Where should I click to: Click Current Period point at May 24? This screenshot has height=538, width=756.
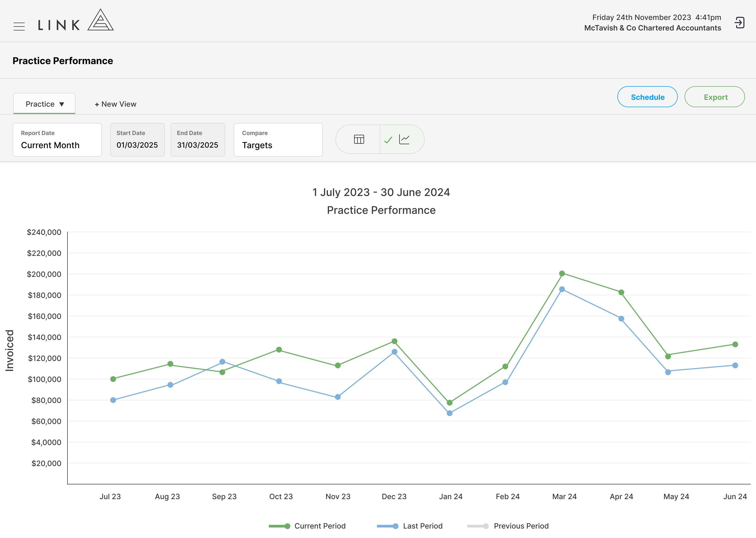pos(668,356)
